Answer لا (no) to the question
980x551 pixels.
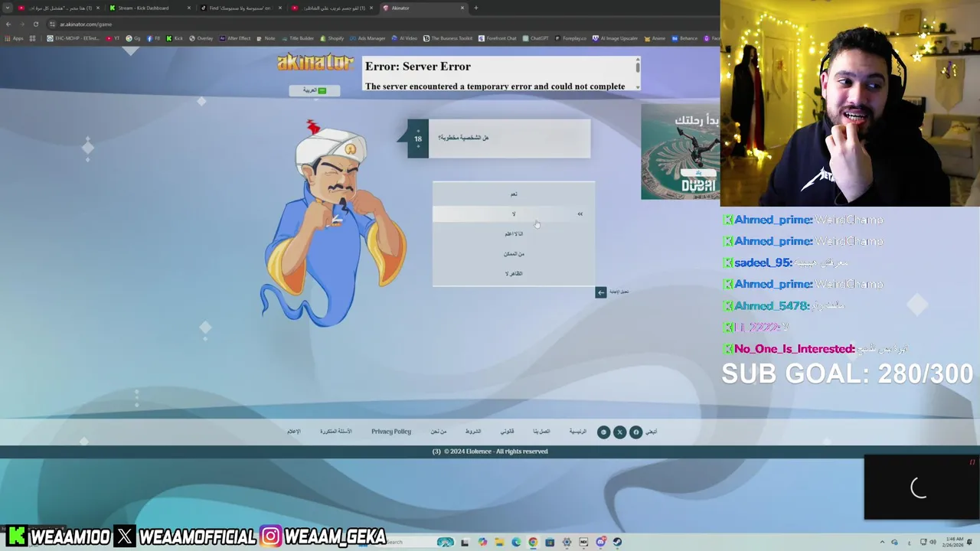tap(514, 214)
